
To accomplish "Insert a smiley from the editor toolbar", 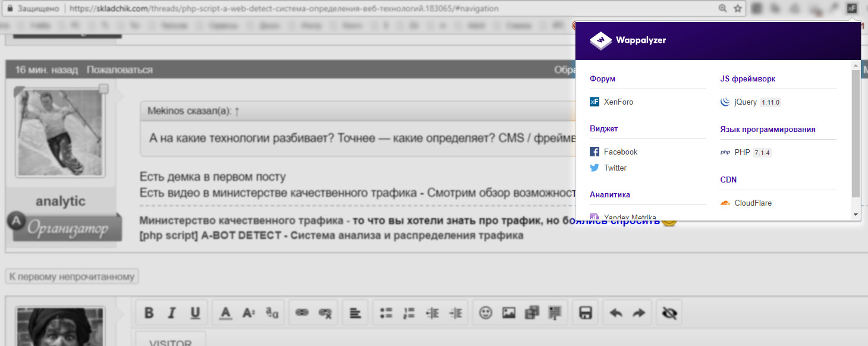I will click(486, 313).
